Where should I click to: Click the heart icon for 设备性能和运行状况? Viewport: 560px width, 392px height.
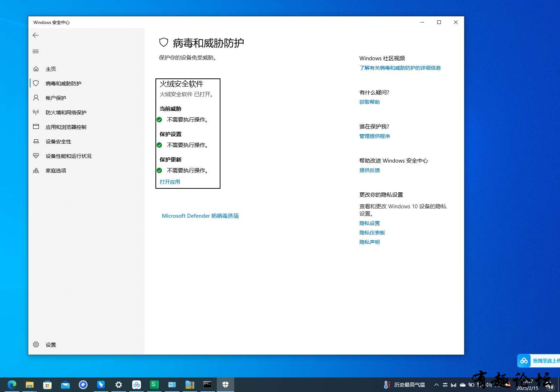[x=36, y=156]
